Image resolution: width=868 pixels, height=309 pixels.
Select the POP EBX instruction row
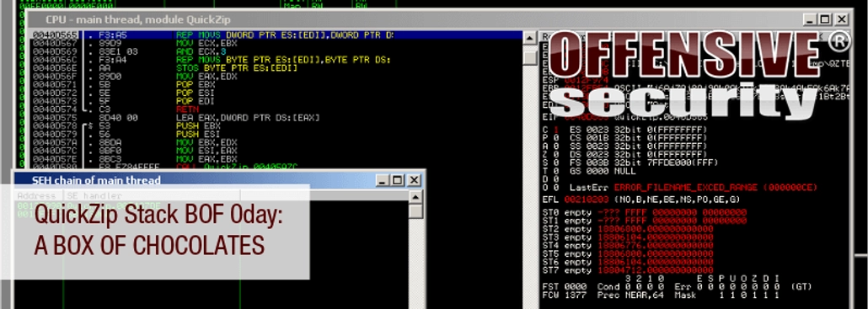pyautogui.click(x=276, y=84)
